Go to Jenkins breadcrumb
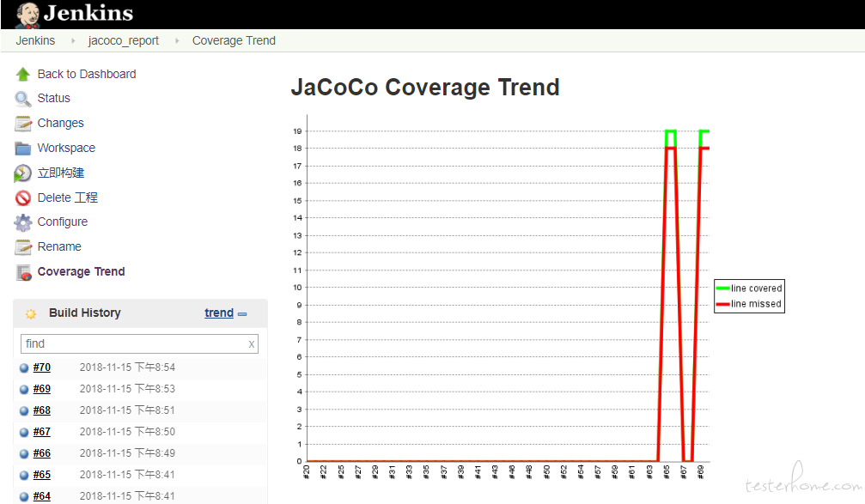 tap(35, 41)
